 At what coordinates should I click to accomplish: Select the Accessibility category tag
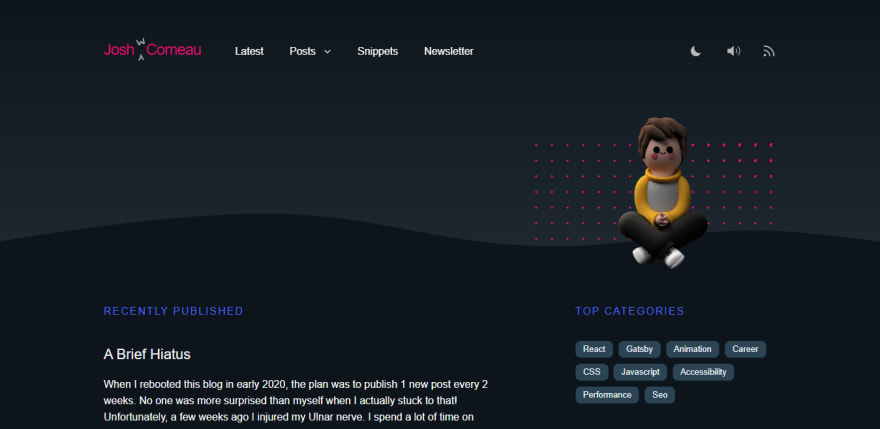point(703,372)
